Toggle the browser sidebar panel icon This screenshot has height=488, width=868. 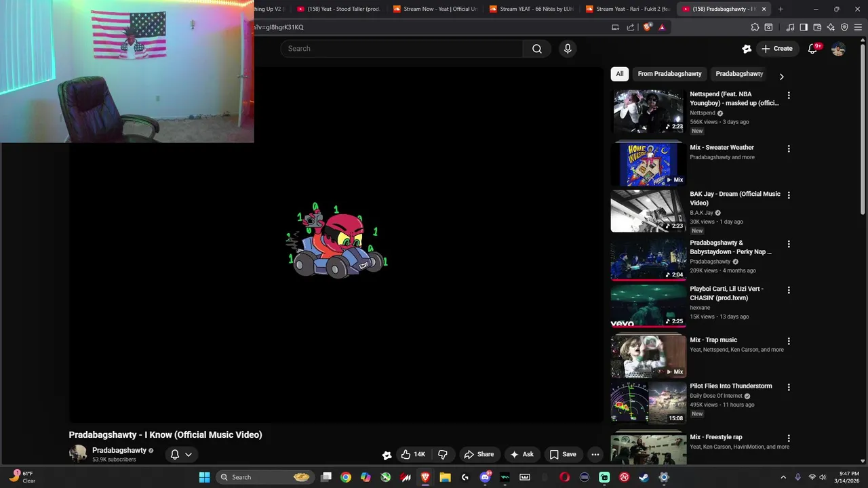(804, 27)
